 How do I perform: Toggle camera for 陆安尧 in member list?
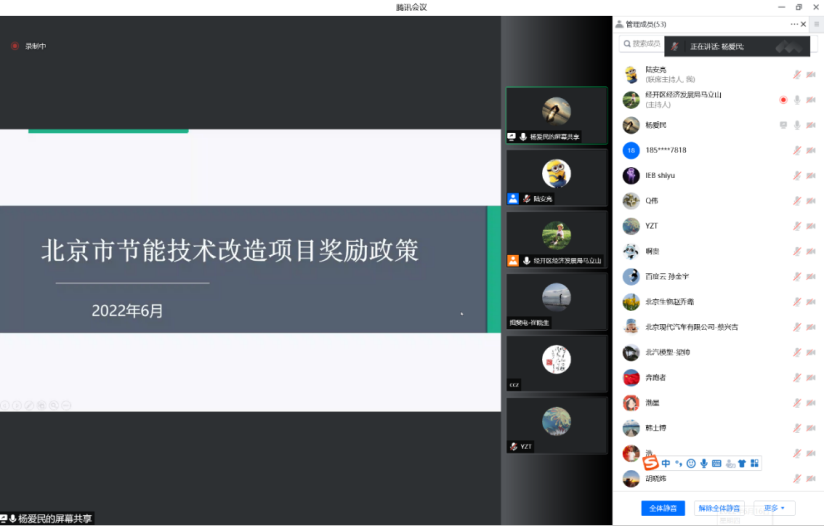coord(811,75)
